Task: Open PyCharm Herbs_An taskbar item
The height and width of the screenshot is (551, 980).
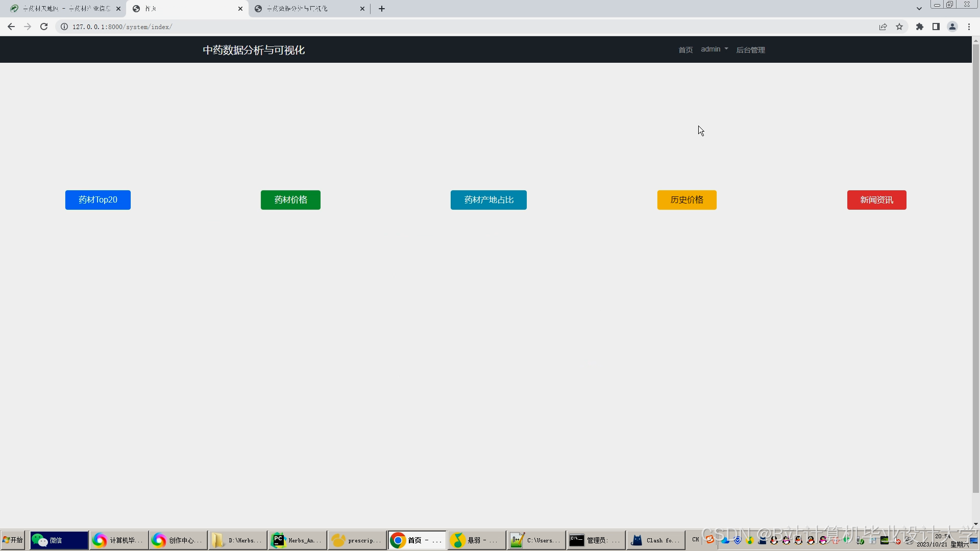Action: pos(298,540)
